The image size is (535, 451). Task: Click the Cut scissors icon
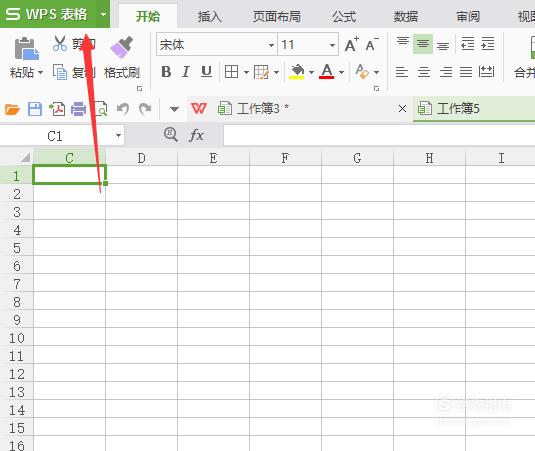click(60, 44)
